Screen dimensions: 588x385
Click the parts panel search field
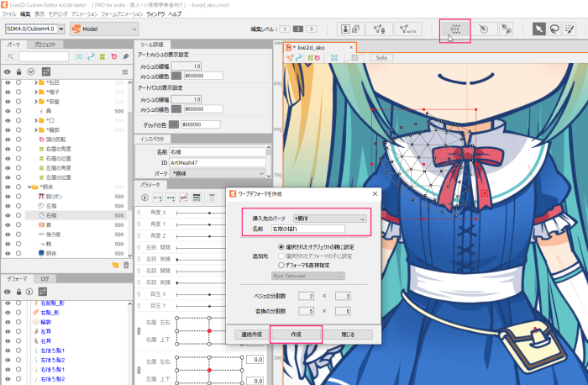pos(44,56)
